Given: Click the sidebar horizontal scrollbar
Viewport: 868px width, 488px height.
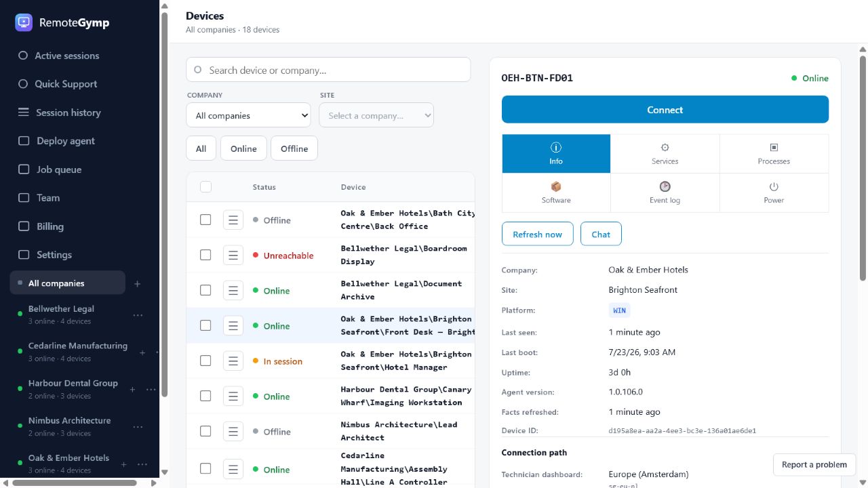Looking at the screenshot, I should 76,483.
